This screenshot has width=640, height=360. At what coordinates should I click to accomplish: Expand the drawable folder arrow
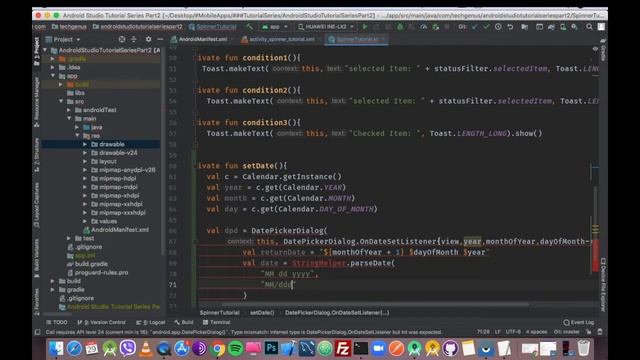pyautogui.click(x=85, y=144)
